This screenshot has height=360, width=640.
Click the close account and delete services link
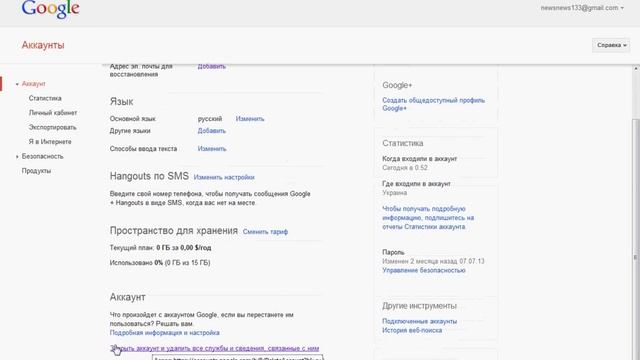click(214, 349)
